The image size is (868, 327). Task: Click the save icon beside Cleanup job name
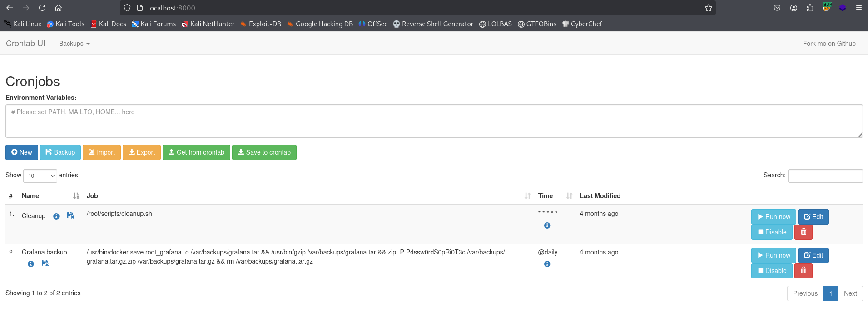tap(70, 215)
